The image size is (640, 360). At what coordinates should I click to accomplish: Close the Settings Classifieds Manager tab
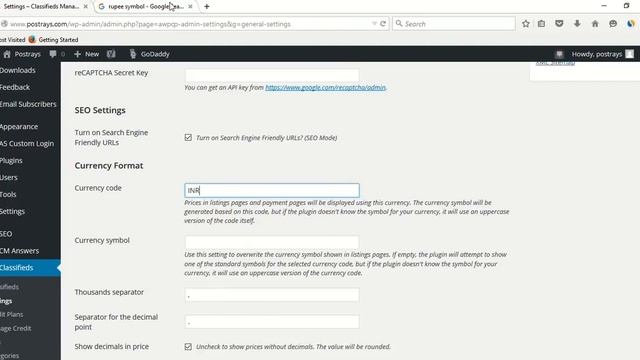pos(85,7)
